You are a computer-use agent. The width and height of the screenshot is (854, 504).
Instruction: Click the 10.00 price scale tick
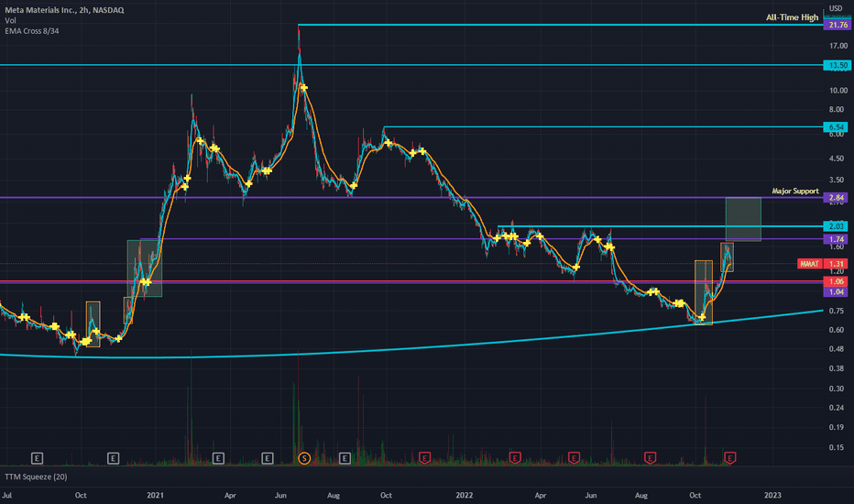838,91
